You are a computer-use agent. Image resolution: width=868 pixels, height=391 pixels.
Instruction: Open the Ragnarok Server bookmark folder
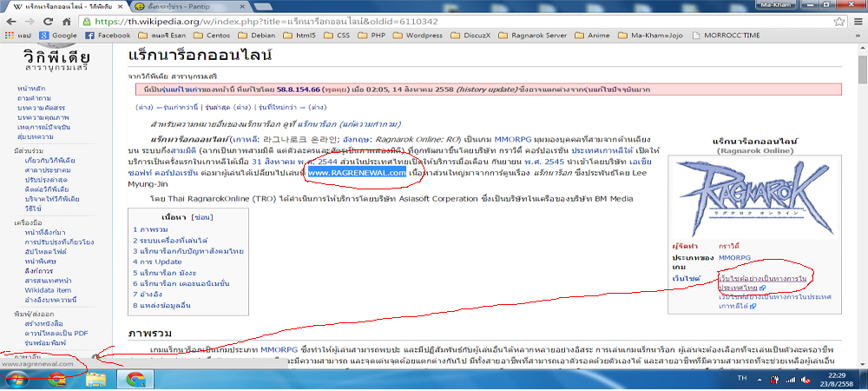[x=533, y=36]
